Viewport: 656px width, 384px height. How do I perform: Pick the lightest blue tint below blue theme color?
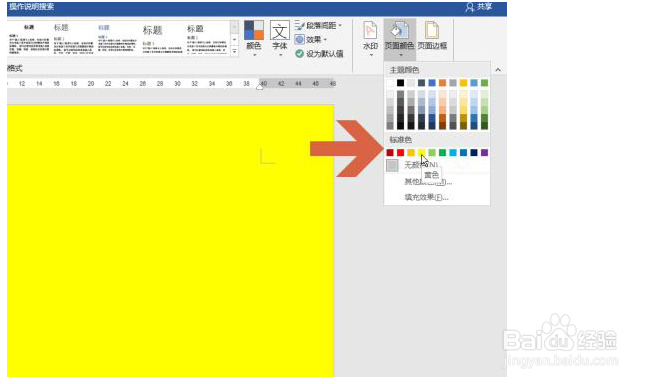(432, 95)
